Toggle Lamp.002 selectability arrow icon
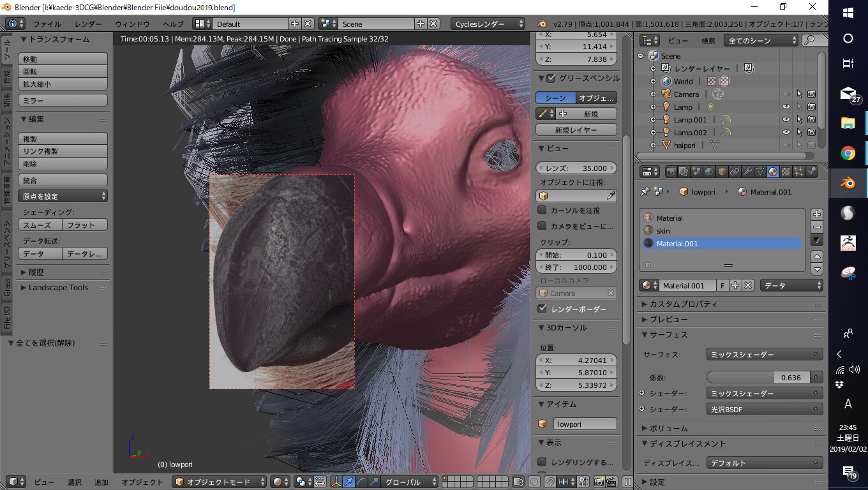Image resolution: width=868 pixels, height=490 pixels. point(799,133)
